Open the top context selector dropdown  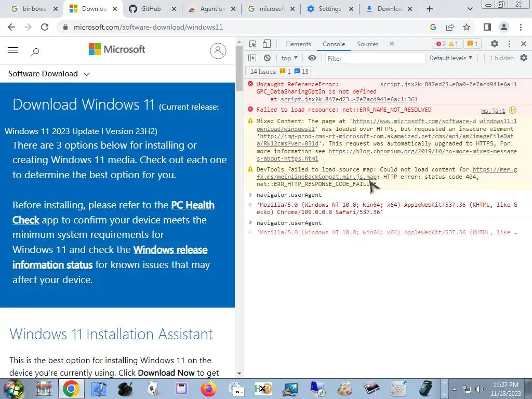click(x=289, y=58)
